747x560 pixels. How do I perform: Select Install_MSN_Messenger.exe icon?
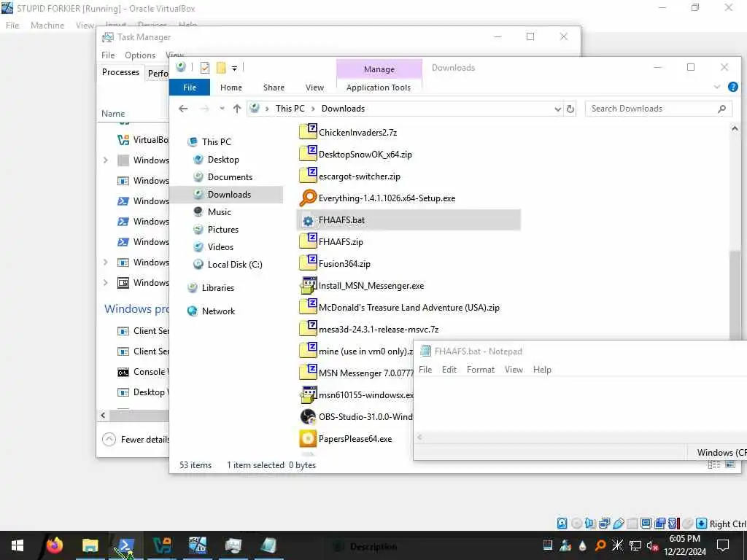tap(308, 285)
